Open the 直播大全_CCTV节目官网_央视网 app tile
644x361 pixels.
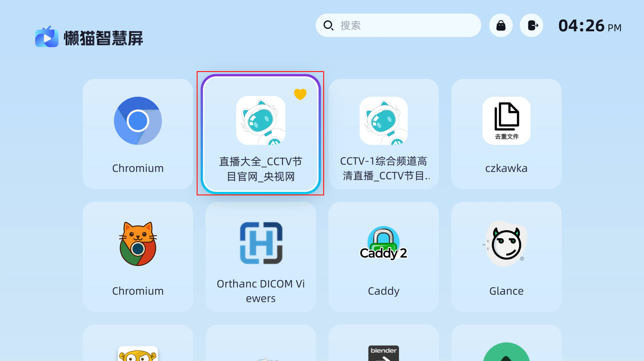click(x=260, y=134)
